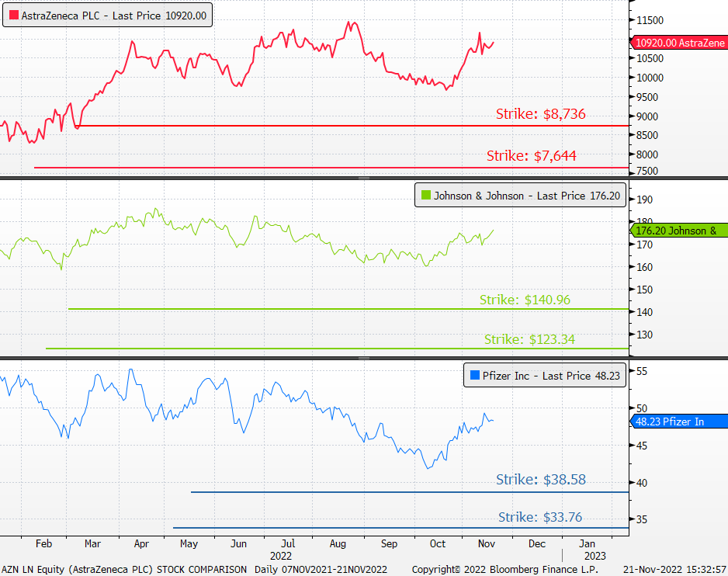Screen dimensions: 728x576
Task: Click the red AstraZeneca legend color square
Action: click(x=14, y=16)
